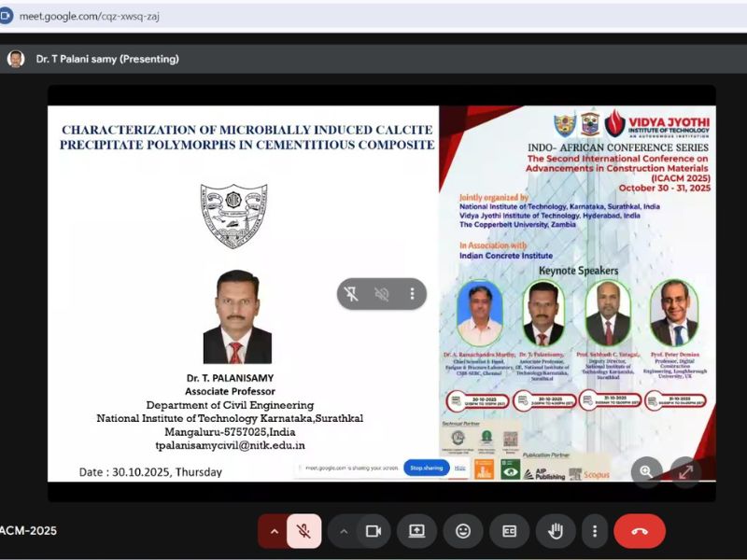Viewport: 747px width, 560px height.
Task: Turn on the camera
Action: pyautogui.click(x=373, y=531)
